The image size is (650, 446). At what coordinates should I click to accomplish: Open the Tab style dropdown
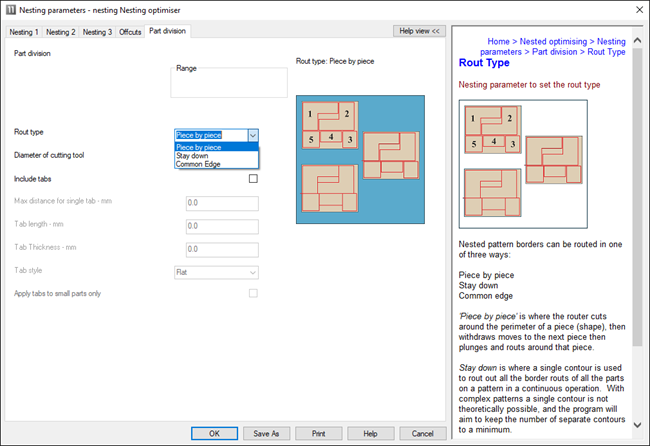click(x=216, y=271)
